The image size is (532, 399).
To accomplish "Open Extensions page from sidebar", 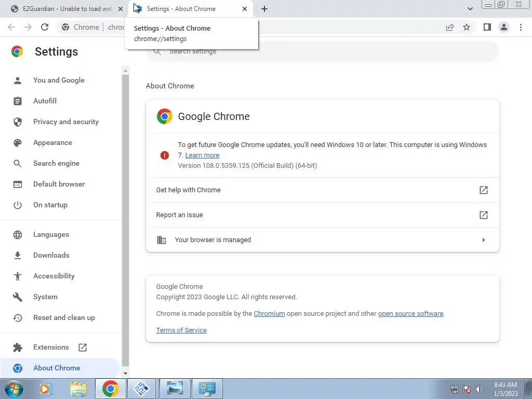I will 51,347.
